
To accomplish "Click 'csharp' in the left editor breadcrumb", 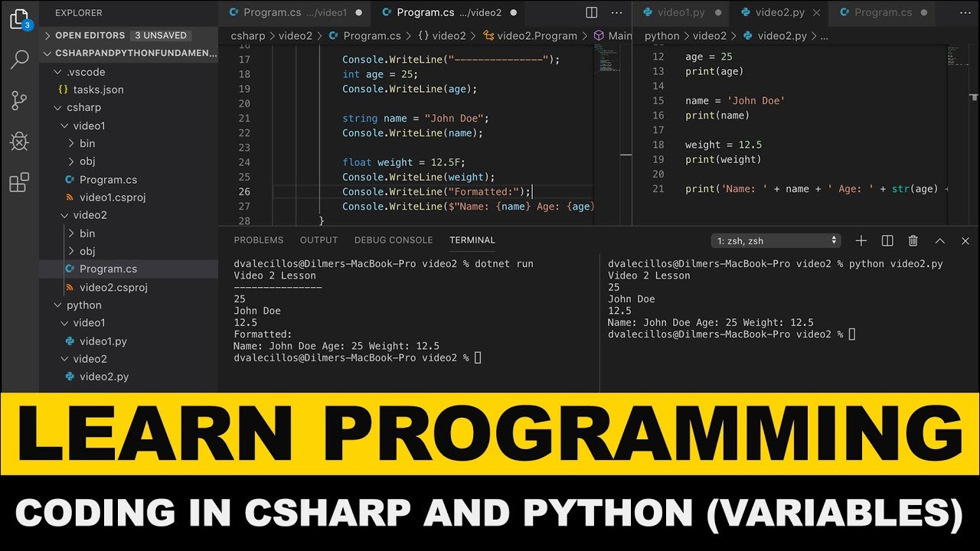I will 248,36.
